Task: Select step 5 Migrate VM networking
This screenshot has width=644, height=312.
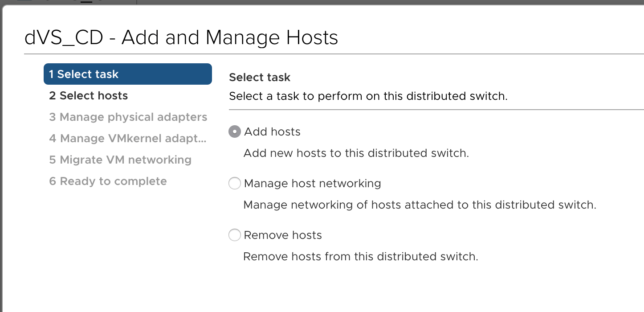Action: pos(120,160)
